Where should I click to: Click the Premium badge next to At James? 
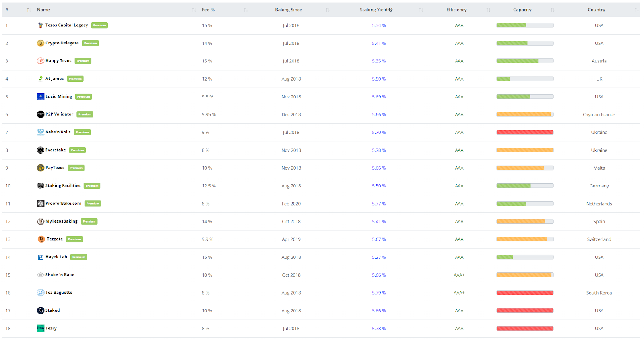point(75,79)
